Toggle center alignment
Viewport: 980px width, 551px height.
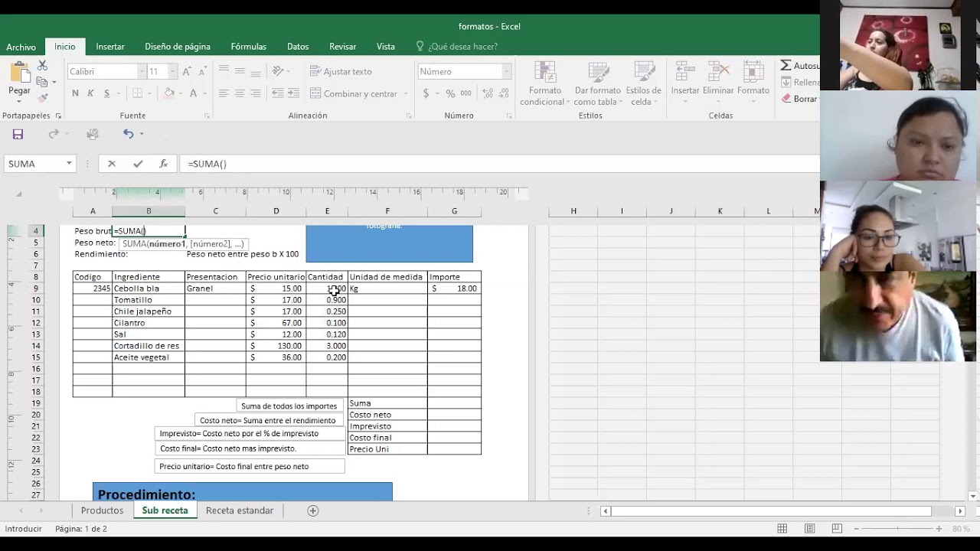pyautogui.click(x=240, y=93)
